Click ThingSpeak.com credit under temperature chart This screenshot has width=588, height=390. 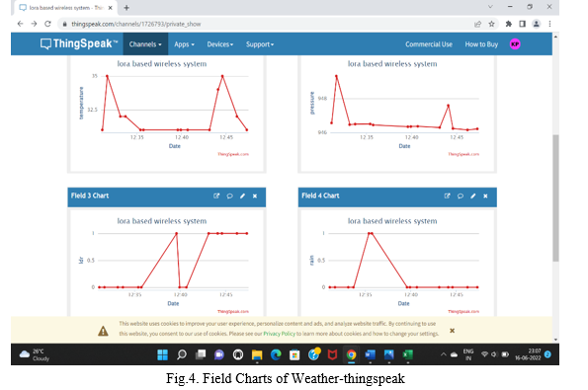(233, 154)
